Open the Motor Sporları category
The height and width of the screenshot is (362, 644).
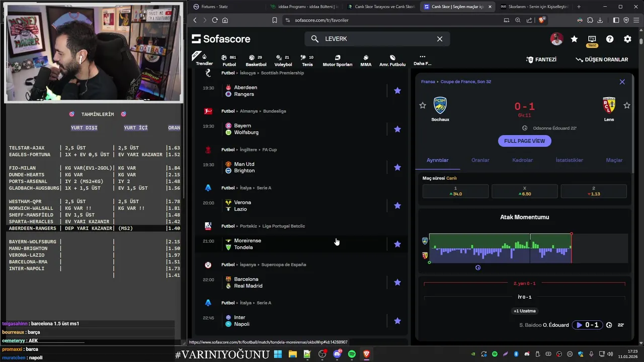(337, 60)
